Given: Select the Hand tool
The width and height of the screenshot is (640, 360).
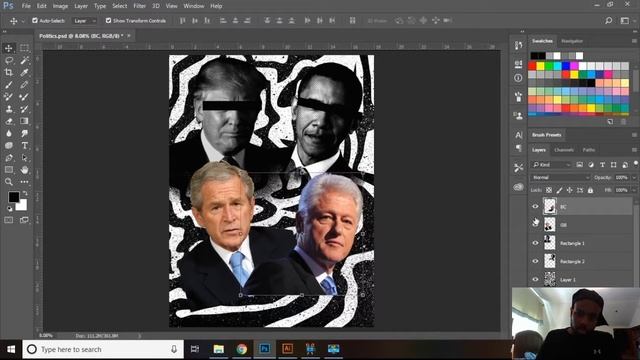Looking at the screenshot, I should (24, 170).
